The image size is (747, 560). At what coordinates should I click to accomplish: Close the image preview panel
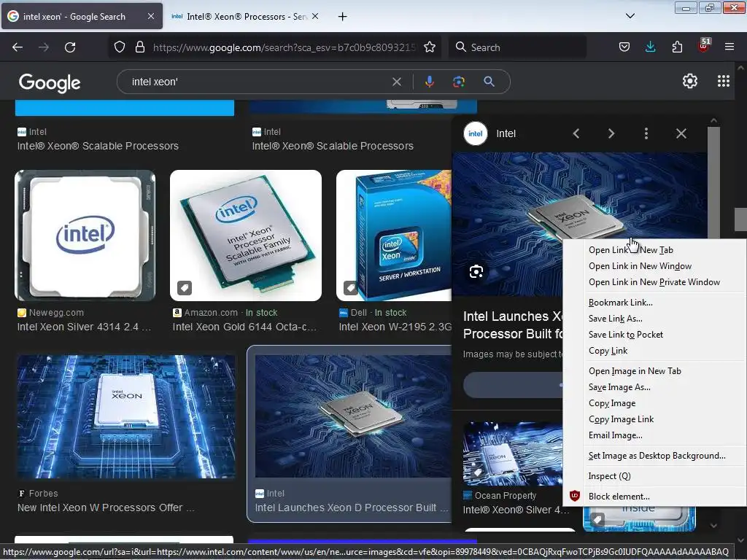point(681,134)
